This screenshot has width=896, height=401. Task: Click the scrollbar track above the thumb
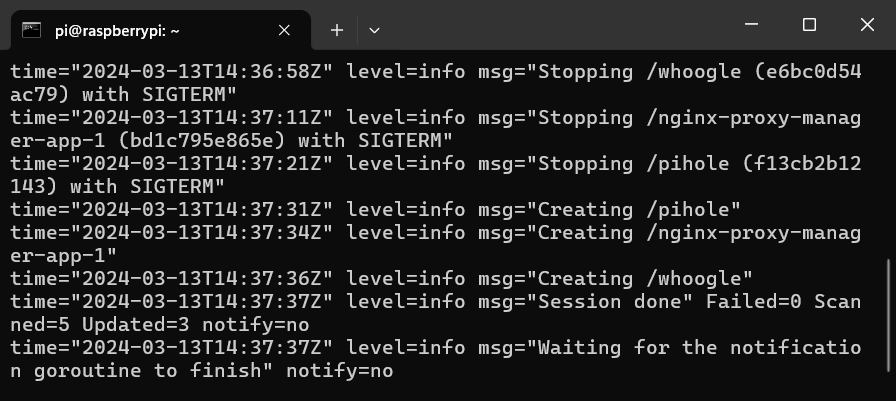(889, 154)
